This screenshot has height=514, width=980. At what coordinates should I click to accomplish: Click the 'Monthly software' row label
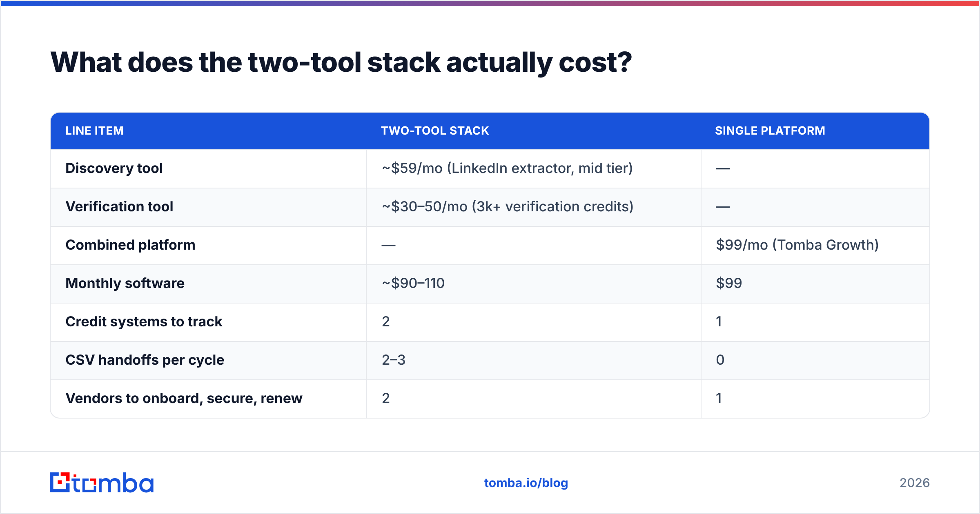tap(125, 284)
